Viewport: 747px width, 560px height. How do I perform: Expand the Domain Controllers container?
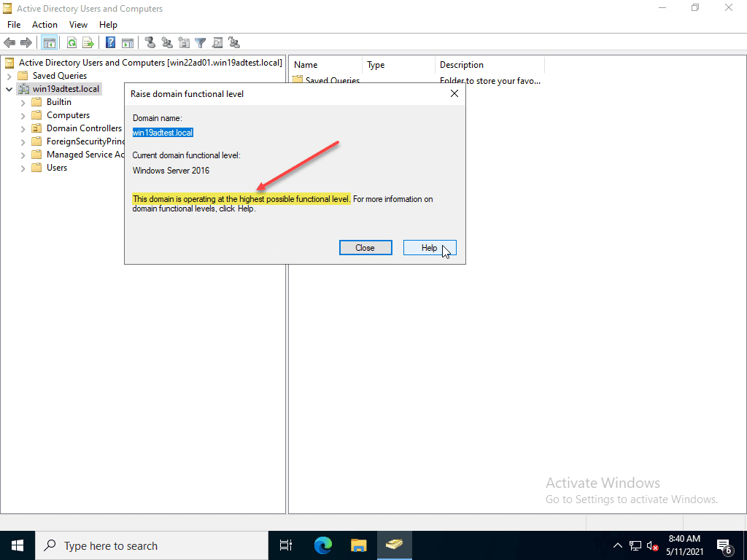[x=23, y=128]
